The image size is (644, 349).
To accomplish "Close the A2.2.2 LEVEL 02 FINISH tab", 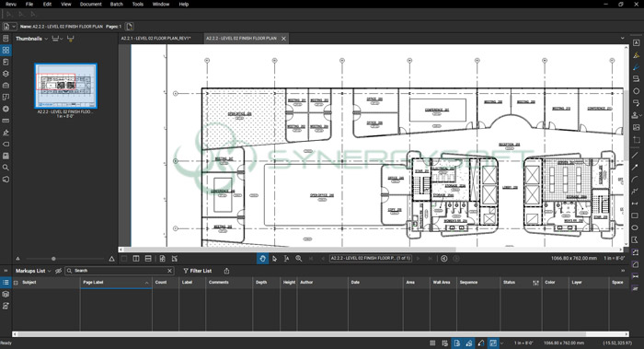I will point(283,39).
